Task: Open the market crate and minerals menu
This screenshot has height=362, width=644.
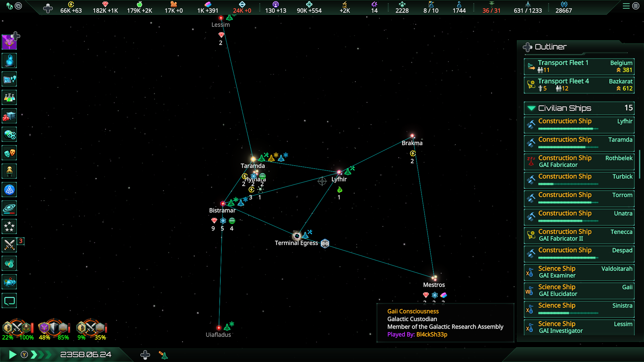Action: pyautogui.click(x=9, y=116)
